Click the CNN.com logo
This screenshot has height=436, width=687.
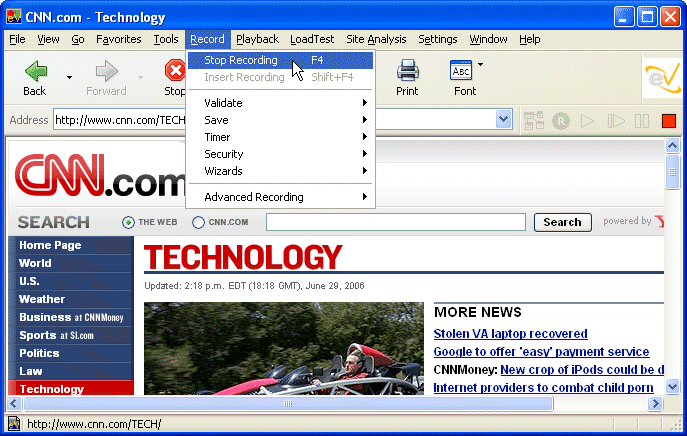click(100, 175)
